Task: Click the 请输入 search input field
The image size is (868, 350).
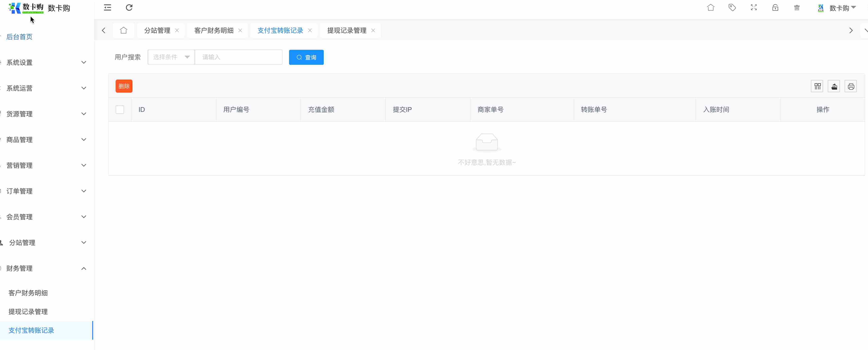Action: click(x=238, y=57)
